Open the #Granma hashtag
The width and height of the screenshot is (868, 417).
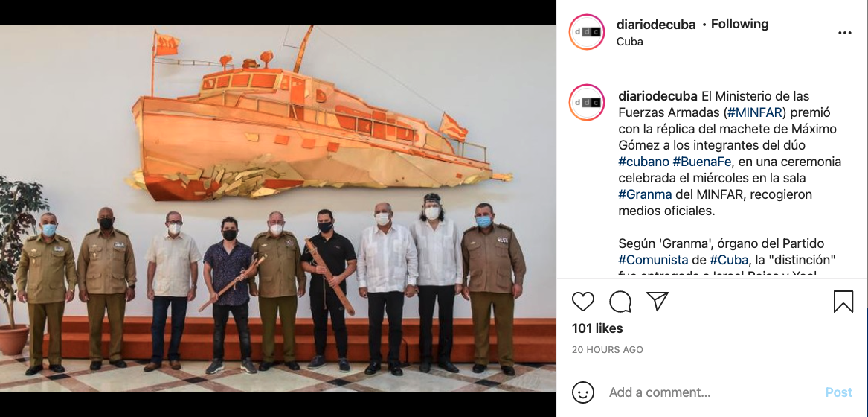coord(645,194)
